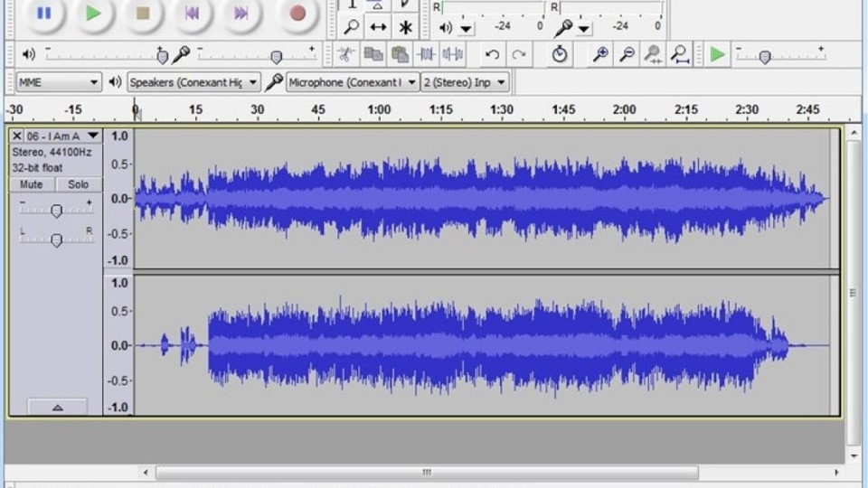Paste audio using the Paste icon
Viewport: 868px width, 488px height.
click(x=400, y=54)
